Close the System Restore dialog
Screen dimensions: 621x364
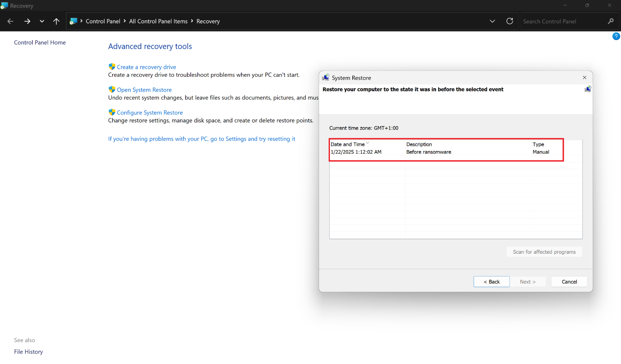click(585, 78)
